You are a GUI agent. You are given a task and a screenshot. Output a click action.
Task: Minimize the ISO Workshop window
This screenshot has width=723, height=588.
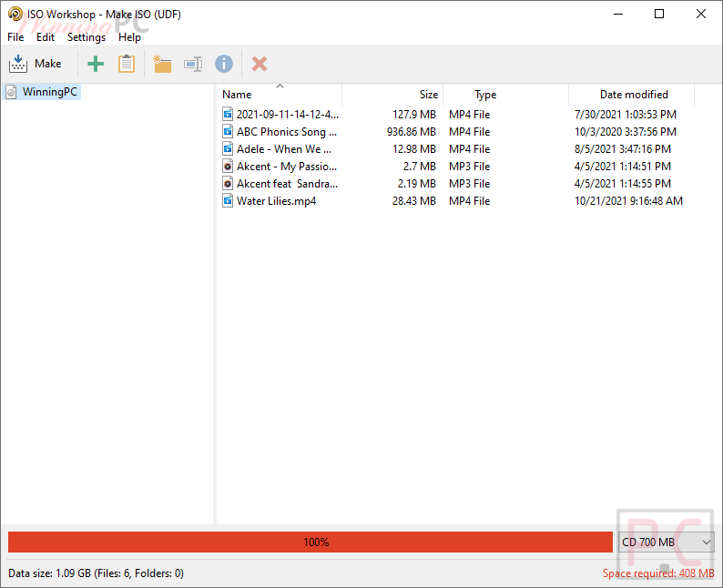[618, 14]
